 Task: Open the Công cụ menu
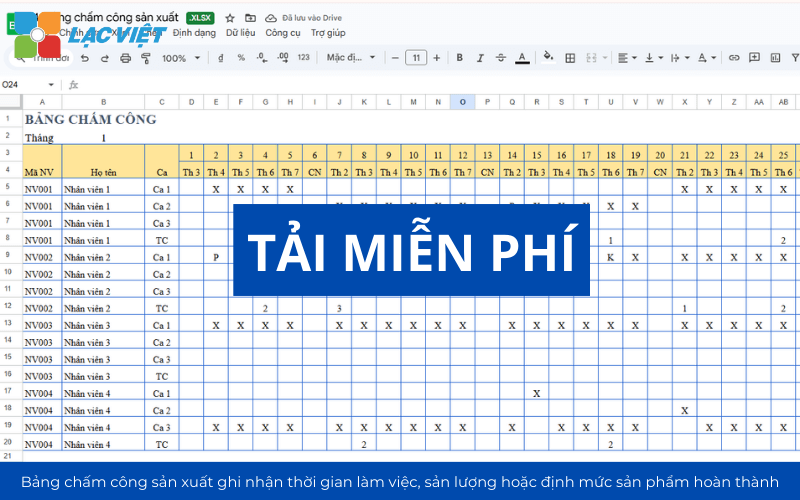[x=283, y=33]
